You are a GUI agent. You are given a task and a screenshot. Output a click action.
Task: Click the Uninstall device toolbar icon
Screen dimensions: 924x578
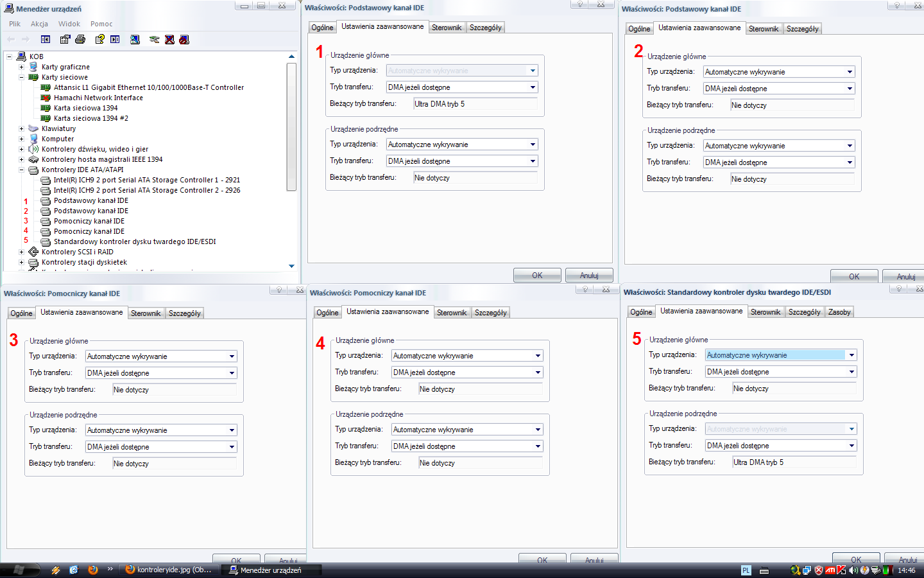pyautogui.click(x=169, y=40)
